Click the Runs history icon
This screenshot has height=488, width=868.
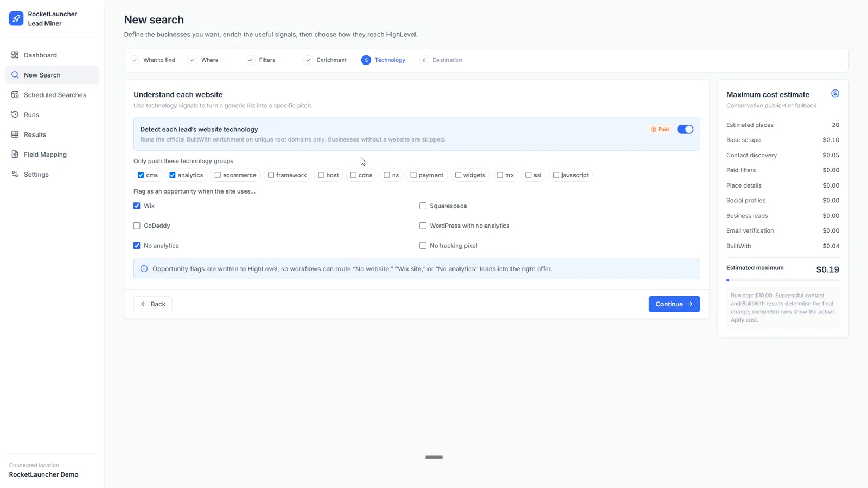pyautogui.click(x=15, y=114)
